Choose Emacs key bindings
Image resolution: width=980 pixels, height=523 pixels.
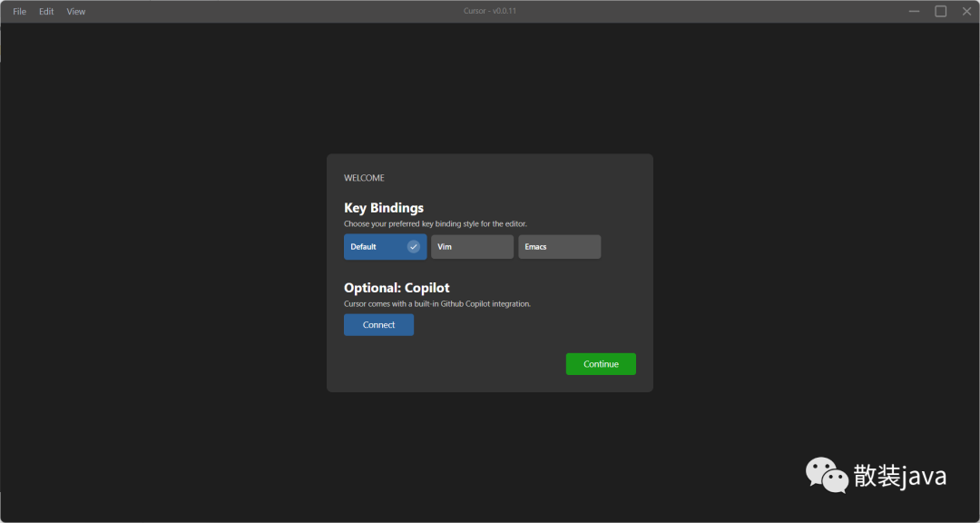559,246
